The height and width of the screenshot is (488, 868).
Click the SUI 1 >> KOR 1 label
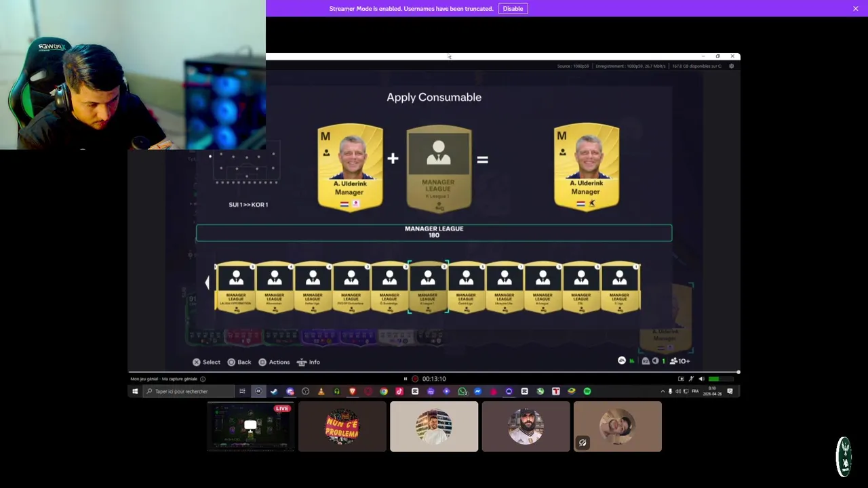248,205
